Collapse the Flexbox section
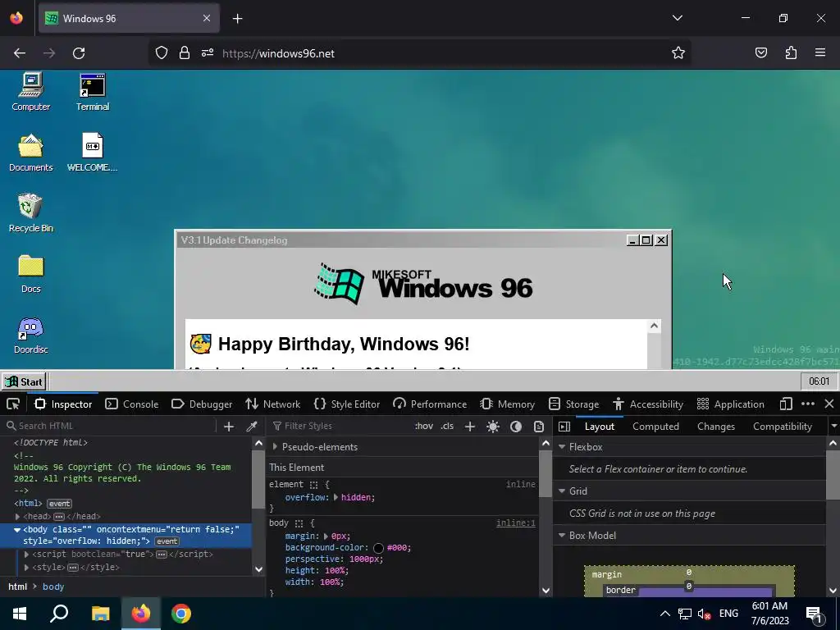This screenshot has height=630, width=840. point(562,447)
